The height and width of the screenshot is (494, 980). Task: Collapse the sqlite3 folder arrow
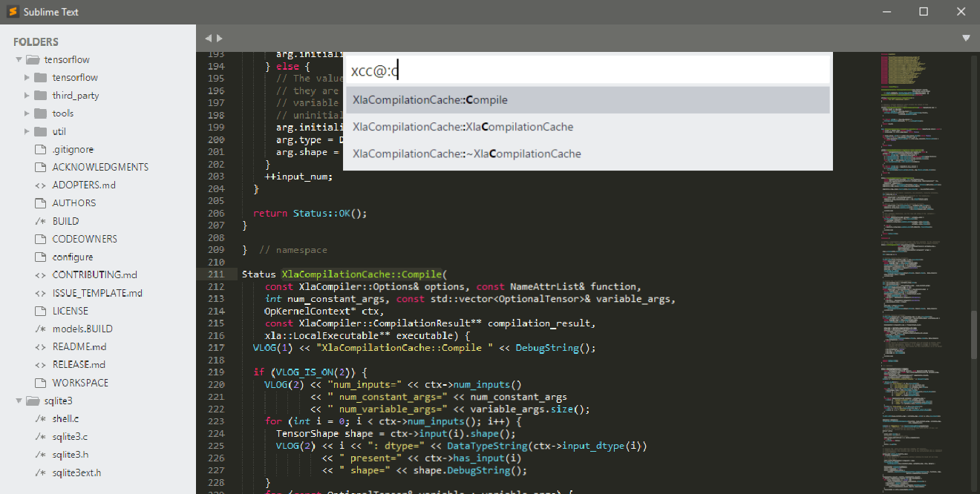pos(19,401)
